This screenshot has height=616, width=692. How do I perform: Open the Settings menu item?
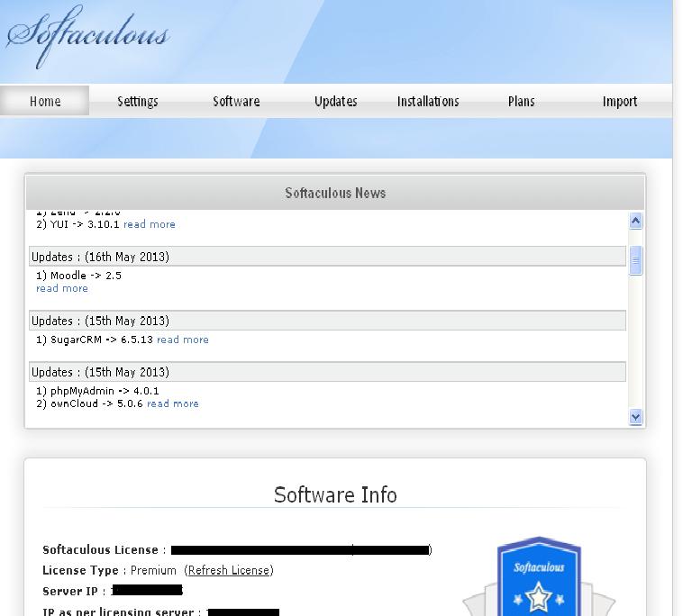[137, 102]
